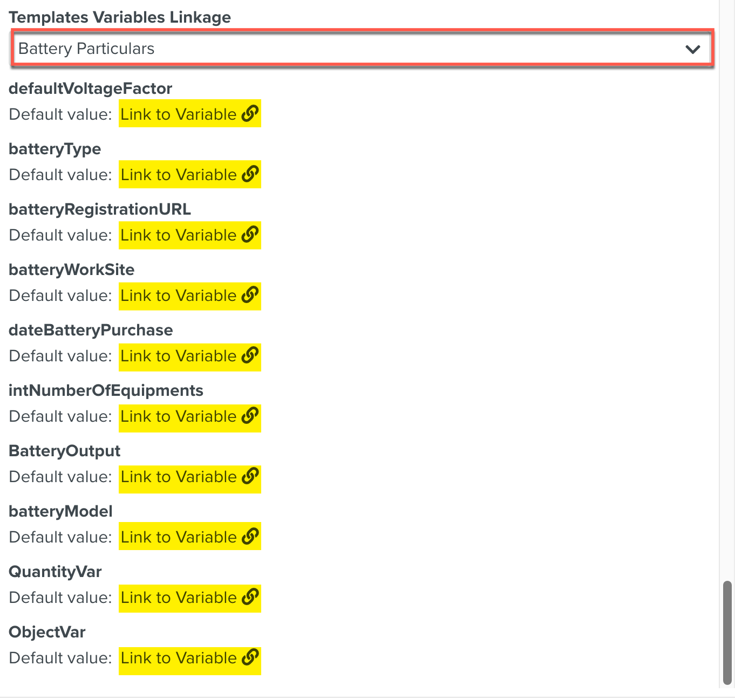Click the link icon for batteryModel

click(x=250, y=537)
